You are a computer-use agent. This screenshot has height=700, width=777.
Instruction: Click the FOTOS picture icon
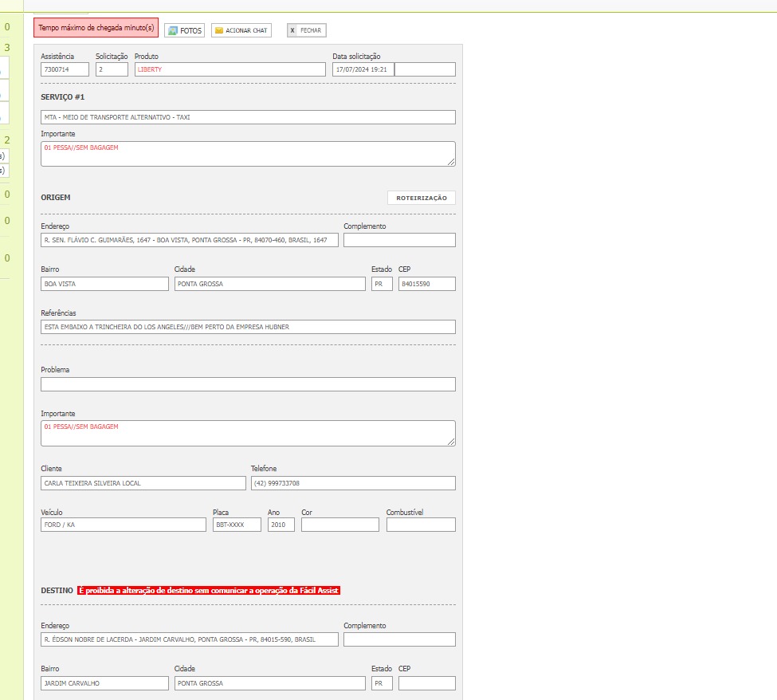click(x=172, y=30)
